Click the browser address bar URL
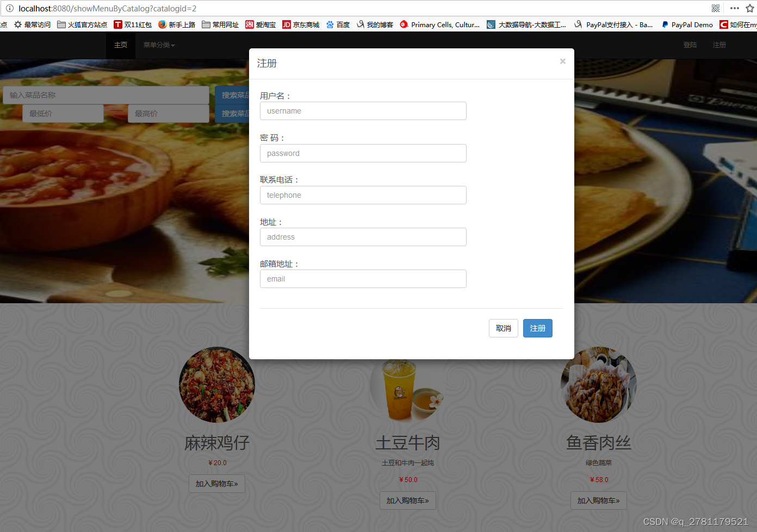The image size is (757, 532). click(108, 8)
